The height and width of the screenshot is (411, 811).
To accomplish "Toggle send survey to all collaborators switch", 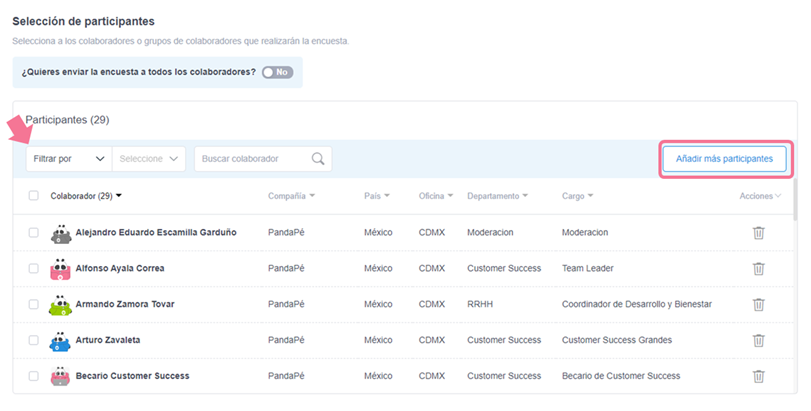I will (x=277, y=73).
